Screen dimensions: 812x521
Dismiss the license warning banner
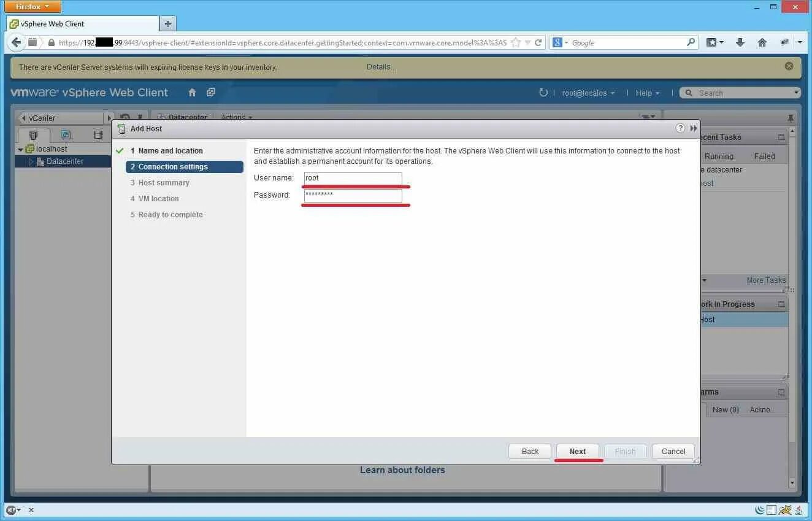(x=789, y=66)
